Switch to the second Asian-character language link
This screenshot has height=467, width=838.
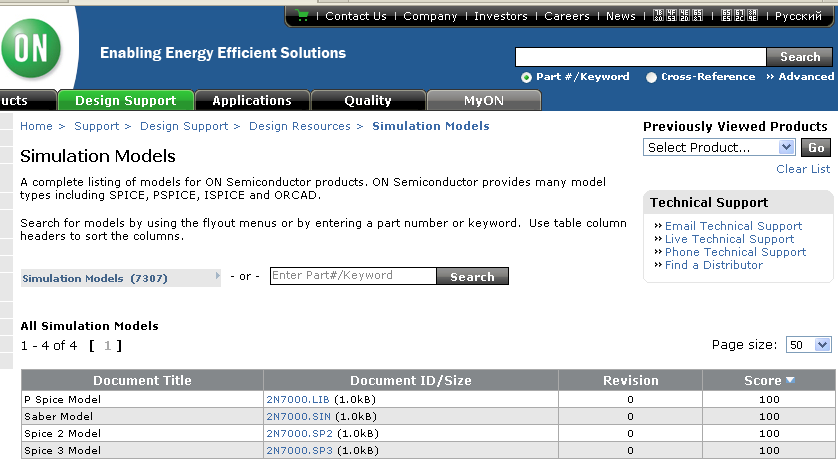click(x=739, y=16)
